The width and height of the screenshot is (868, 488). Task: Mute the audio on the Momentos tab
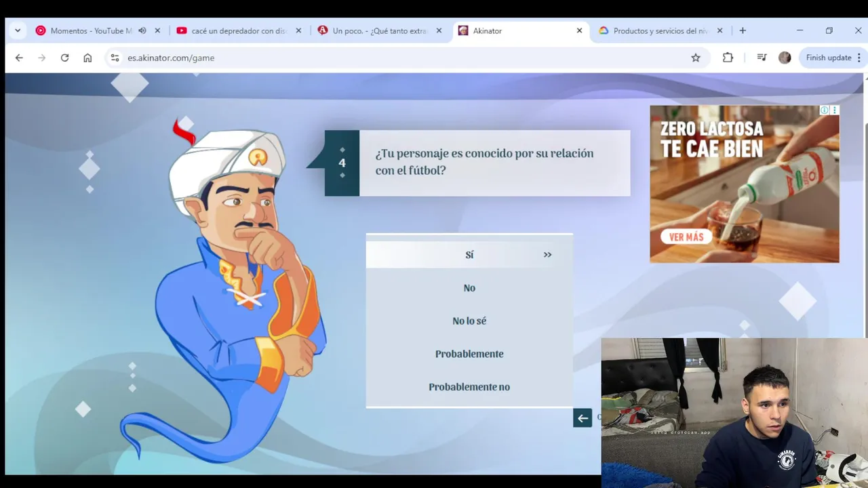[x=142, y=30]
